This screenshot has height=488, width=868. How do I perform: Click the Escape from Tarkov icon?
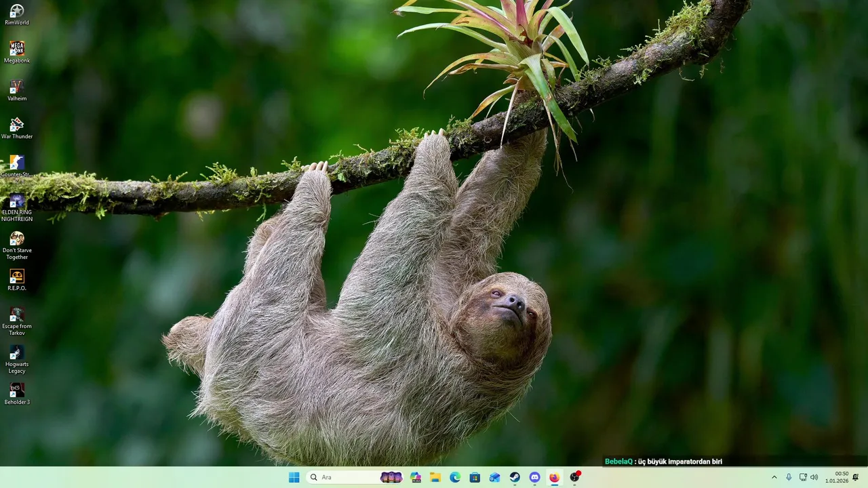point(17,321)
